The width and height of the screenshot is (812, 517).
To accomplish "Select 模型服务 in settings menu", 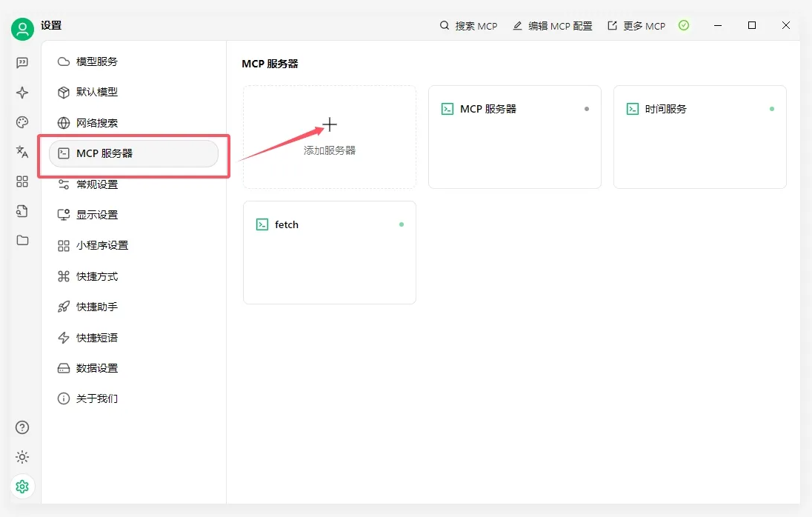I will click(x=97, y=61).
